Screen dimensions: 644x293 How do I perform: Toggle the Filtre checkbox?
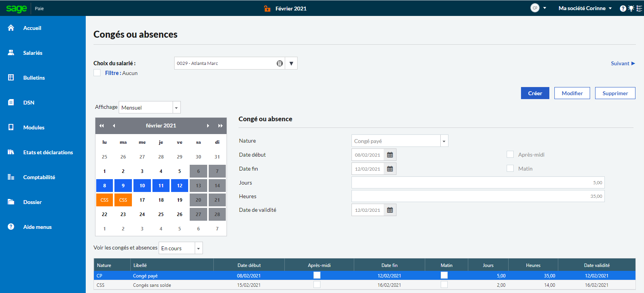(x=97, y=73)
